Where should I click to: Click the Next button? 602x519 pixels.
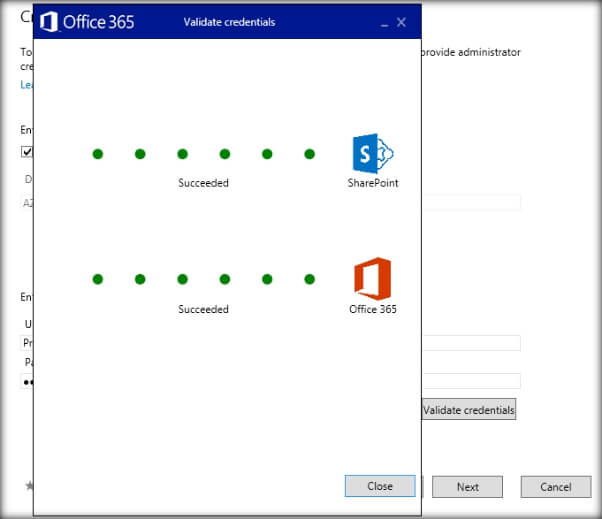467,487
